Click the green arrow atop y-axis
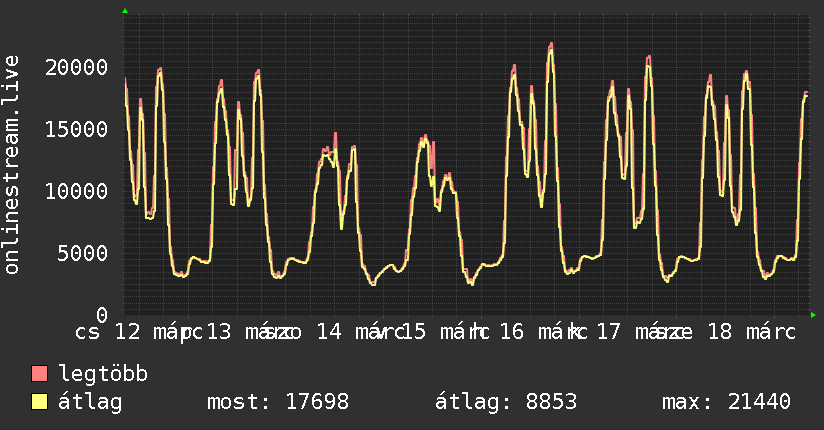Viewport: 824px width, 430px height. [x=125, y=11]
